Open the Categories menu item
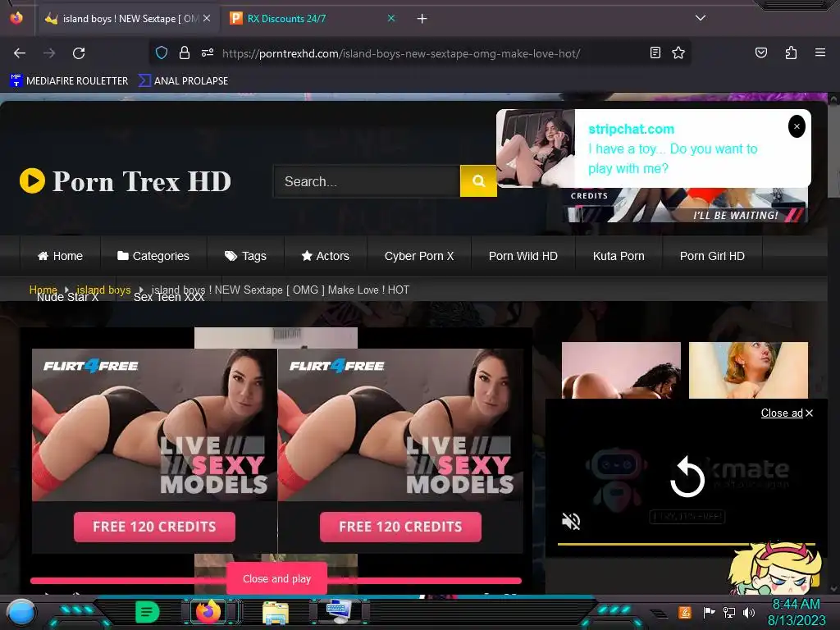Image resolution: width=840 pixels, height=630 pixels. pos(153,256)
